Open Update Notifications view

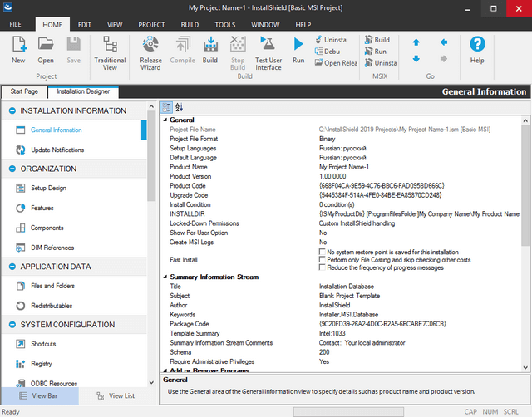pos(57,150)
